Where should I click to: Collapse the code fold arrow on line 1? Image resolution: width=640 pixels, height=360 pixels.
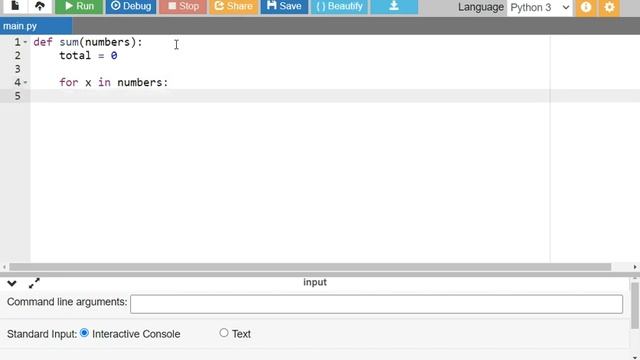click(25, 42)
